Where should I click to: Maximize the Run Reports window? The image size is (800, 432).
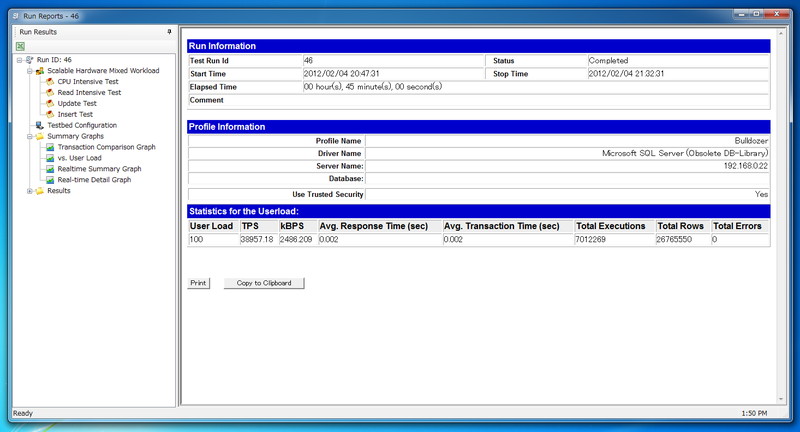tap(757, 14)
